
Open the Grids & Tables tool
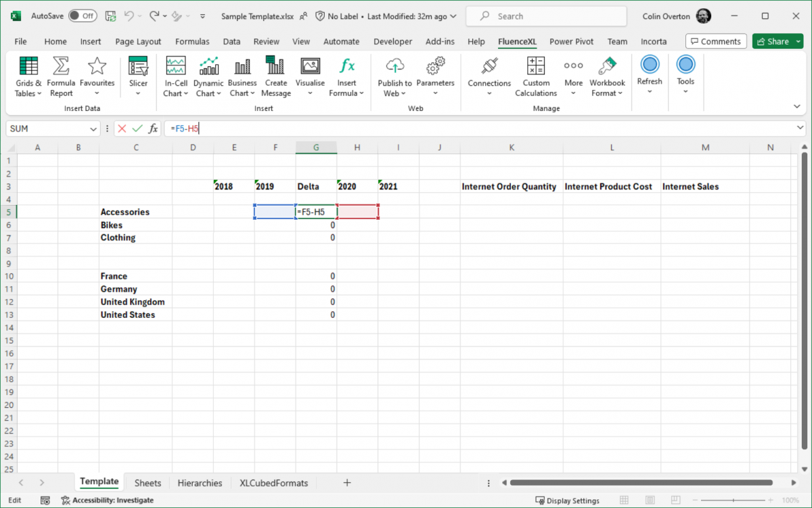(x=28, y=76)
